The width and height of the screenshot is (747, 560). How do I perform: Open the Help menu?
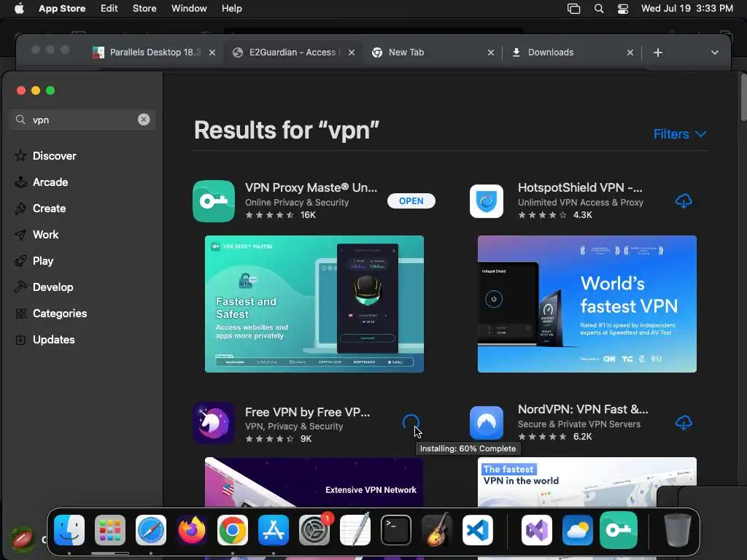231,9
